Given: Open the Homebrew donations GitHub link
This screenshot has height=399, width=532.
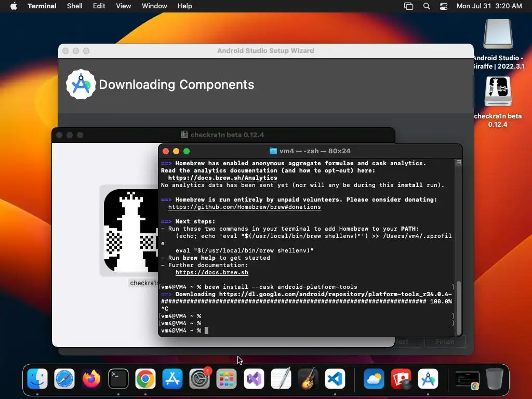Looking at the screenshot, I should pos(244,207).
